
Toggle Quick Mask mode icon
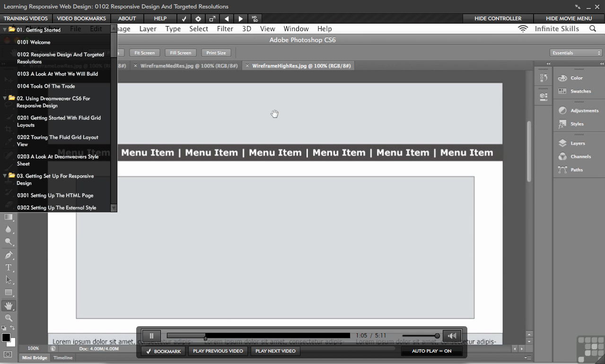tap(8, 354)
